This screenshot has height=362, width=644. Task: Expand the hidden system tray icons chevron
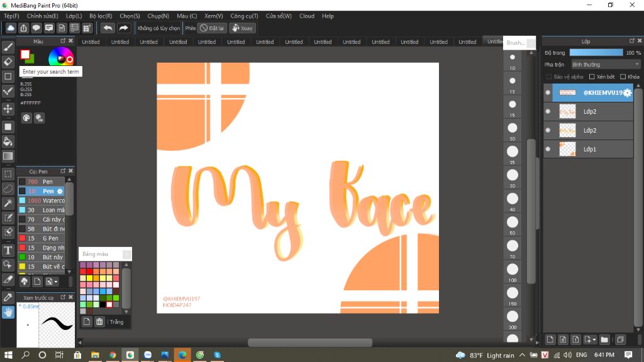(522, 355)
